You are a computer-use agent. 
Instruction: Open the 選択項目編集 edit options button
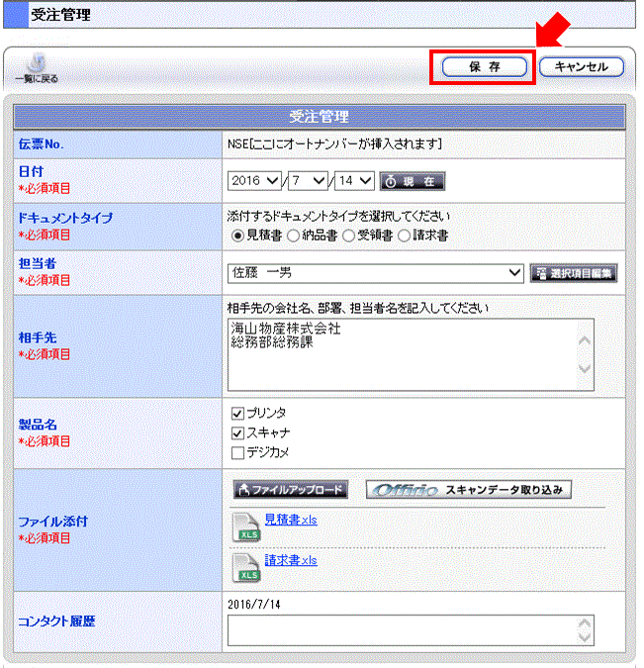coord(574,272)
